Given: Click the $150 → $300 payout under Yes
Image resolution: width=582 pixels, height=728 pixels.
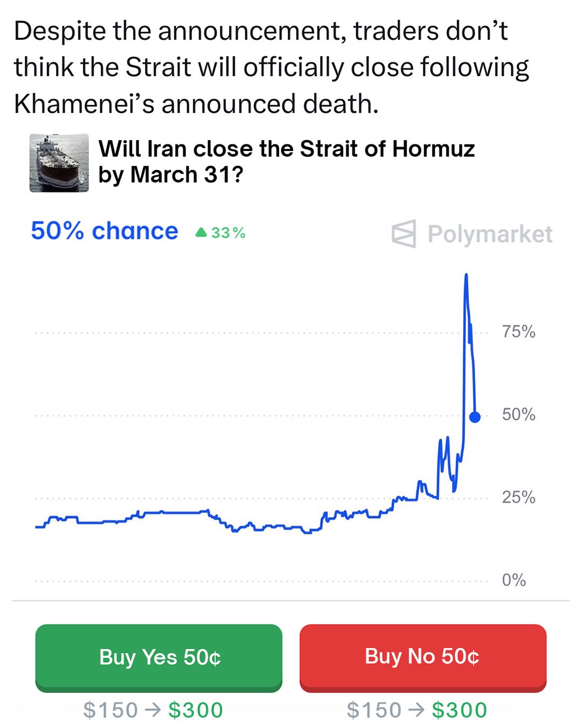Looking at the screenshot, I should pos(153,710).
